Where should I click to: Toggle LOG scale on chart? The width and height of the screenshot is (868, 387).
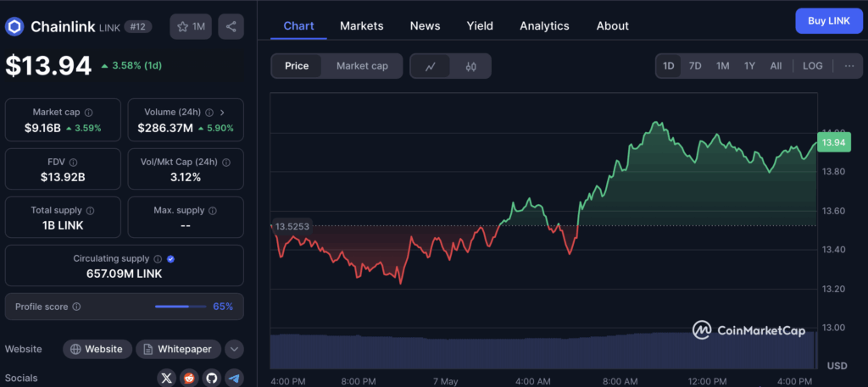pyautogui.click(x=813, y=66)
